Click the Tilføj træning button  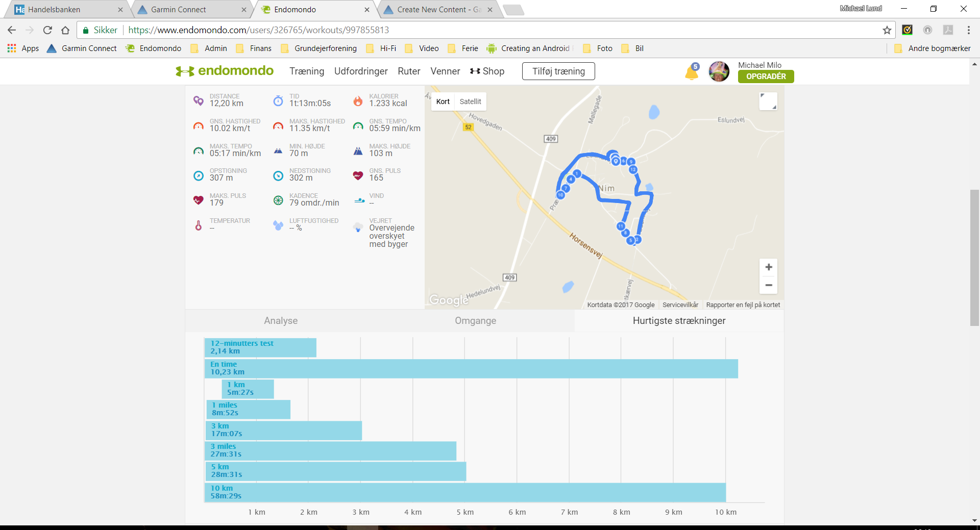[558, 71]
